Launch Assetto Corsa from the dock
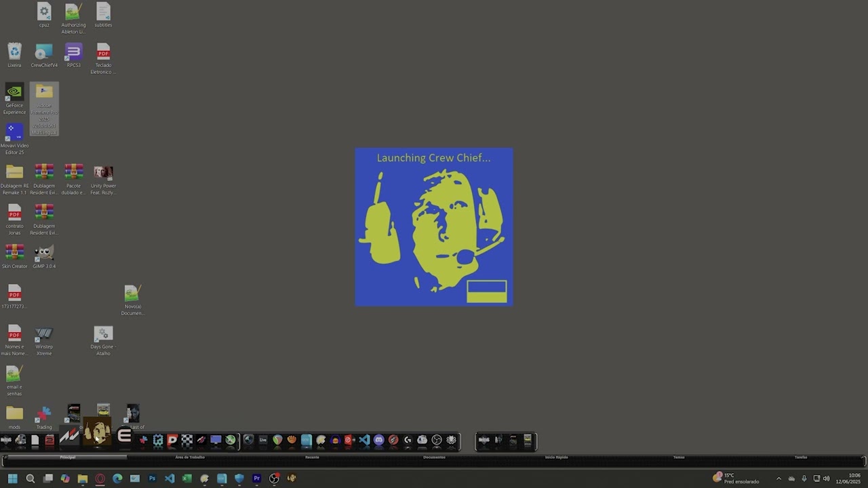This screenshot has height=488, width=868. (x=68, y=437)
